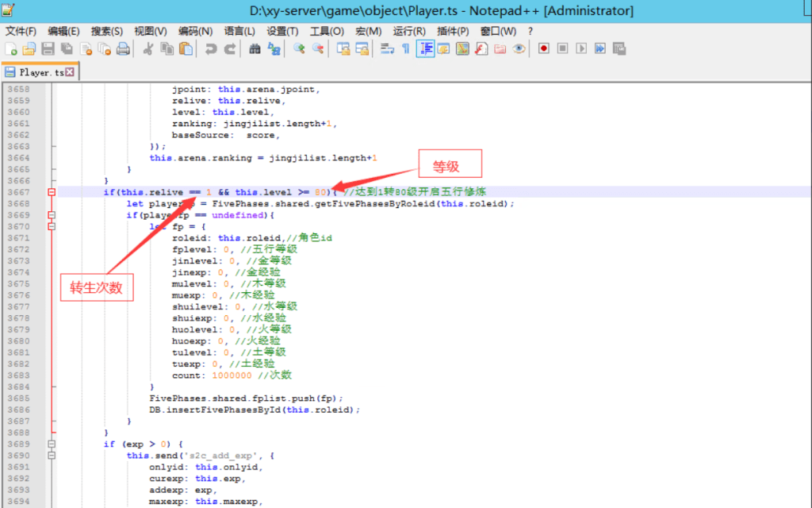Start macro recording with red circle button
Screen dimensions: 812x508
click(544, 48)
